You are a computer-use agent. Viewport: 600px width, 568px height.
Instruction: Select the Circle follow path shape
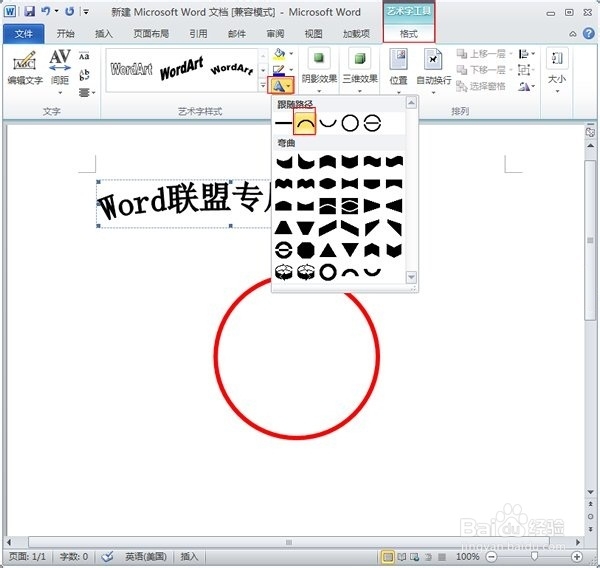(x=350, y=123)
